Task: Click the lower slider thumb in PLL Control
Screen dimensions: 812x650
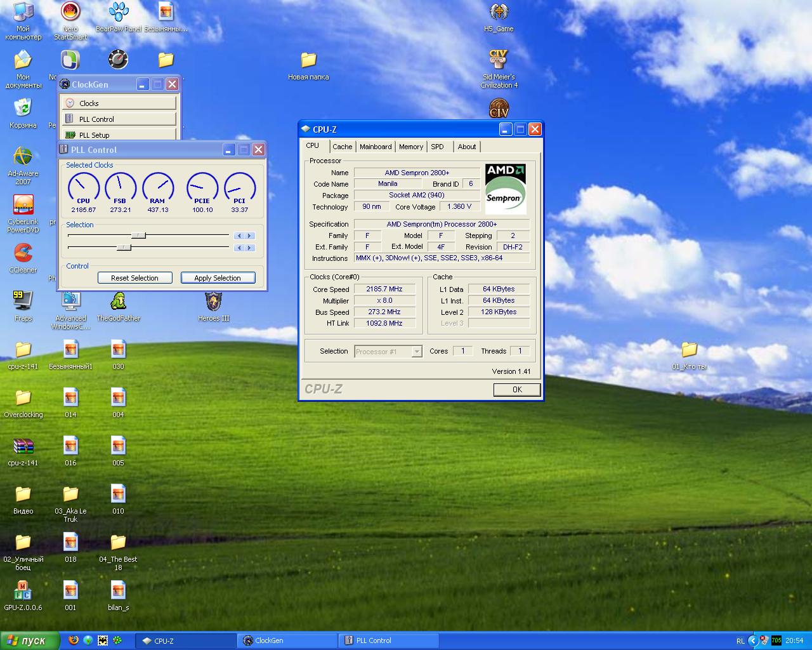Action: point(124,248)
